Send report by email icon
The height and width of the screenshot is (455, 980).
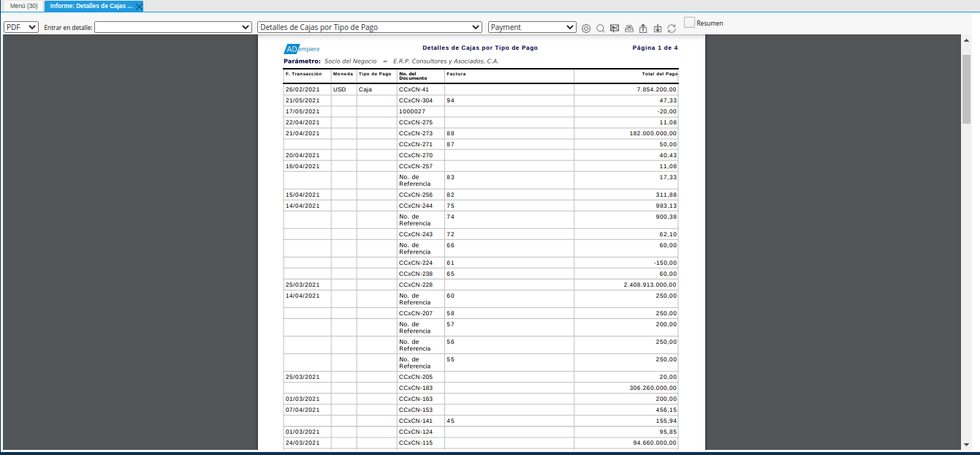[615, 29]
